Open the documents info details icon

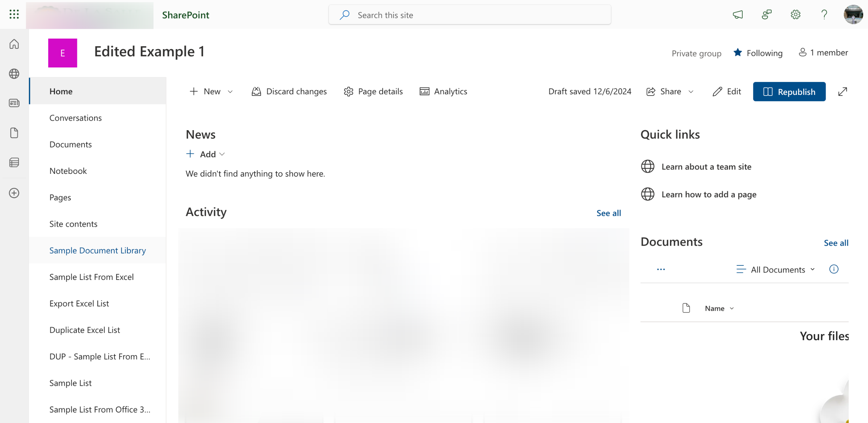tap(834, 269)
